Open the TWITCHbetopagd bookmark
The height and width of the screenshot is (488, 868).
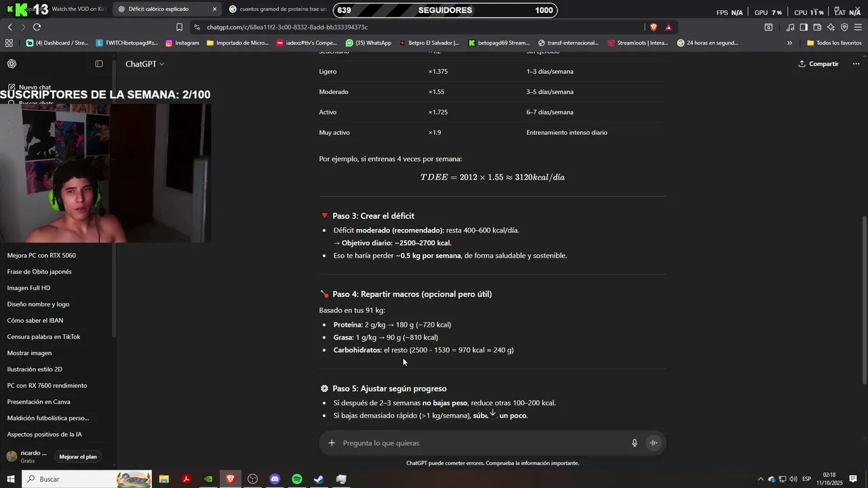click(127, 43)
